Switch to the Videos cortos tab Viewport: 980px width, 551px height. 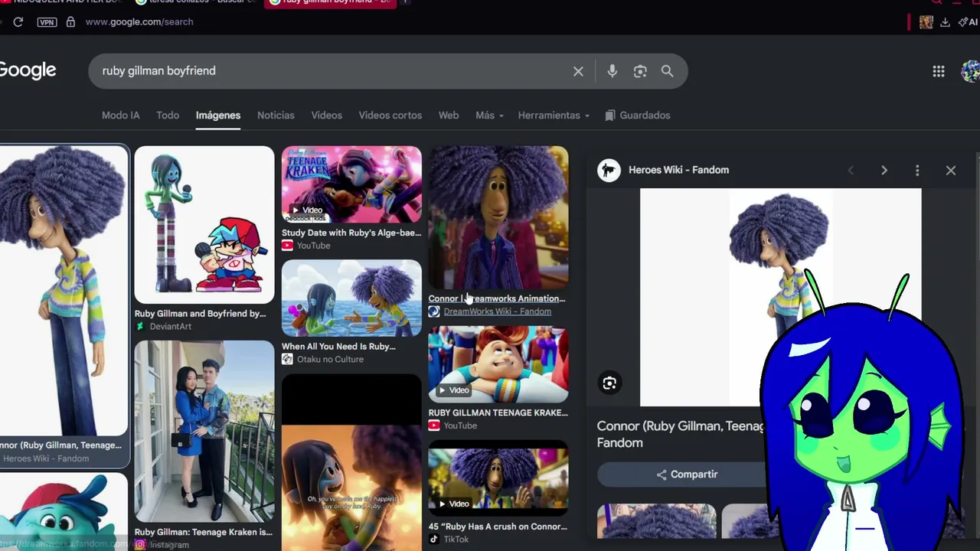[390, 116]
